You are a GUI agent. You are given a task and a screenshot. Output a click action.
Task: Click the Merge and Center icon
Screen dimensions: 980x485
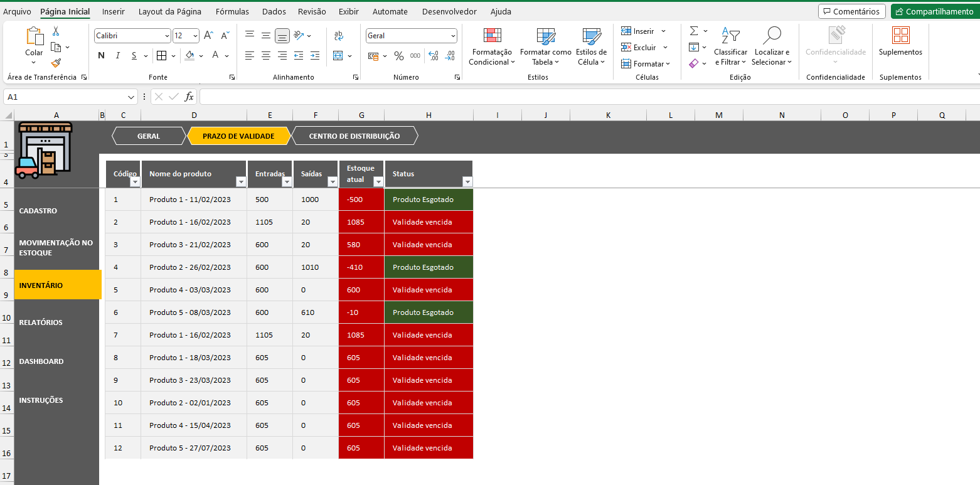pyautogui.click(x=338, y=56)
